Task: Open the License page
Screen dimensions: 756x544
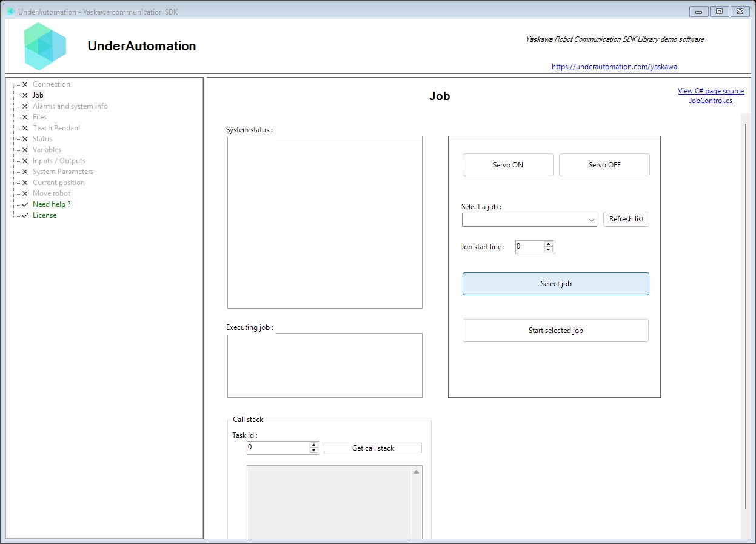Action: [44, 215]
